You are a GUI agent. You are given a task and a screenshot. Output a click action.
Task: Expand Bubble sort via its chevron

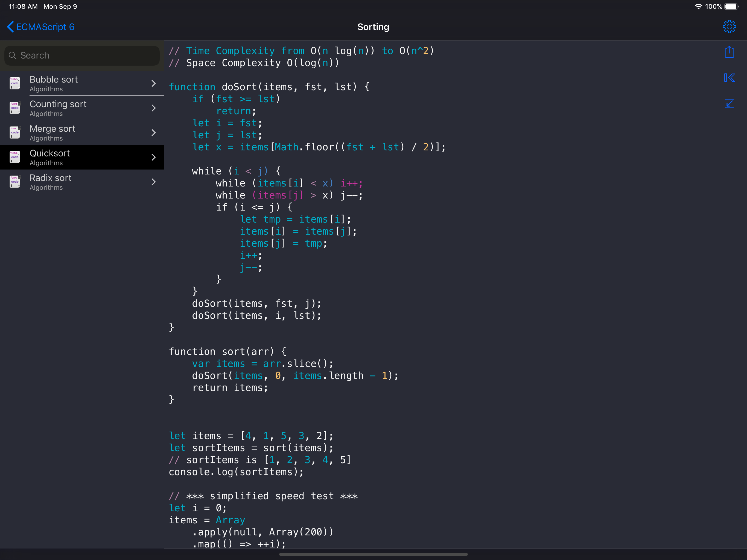click(154, 83)
